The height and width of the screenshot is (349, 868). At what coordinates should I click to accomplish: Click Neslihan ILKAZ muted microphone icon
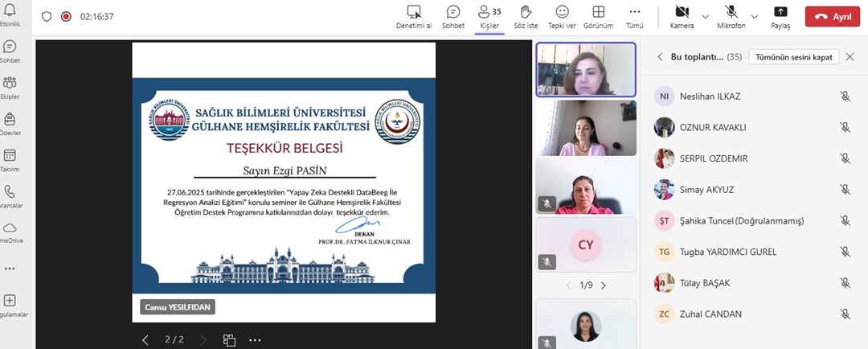pyautogui.click(x=845, y=96)
